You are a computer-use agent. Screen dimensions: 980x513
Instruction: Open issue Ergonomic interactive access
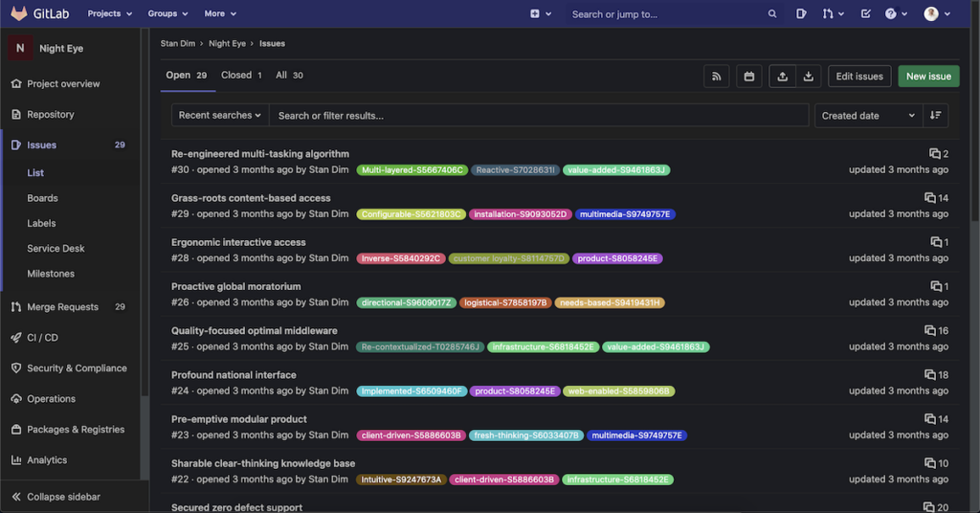coord(238,242)
